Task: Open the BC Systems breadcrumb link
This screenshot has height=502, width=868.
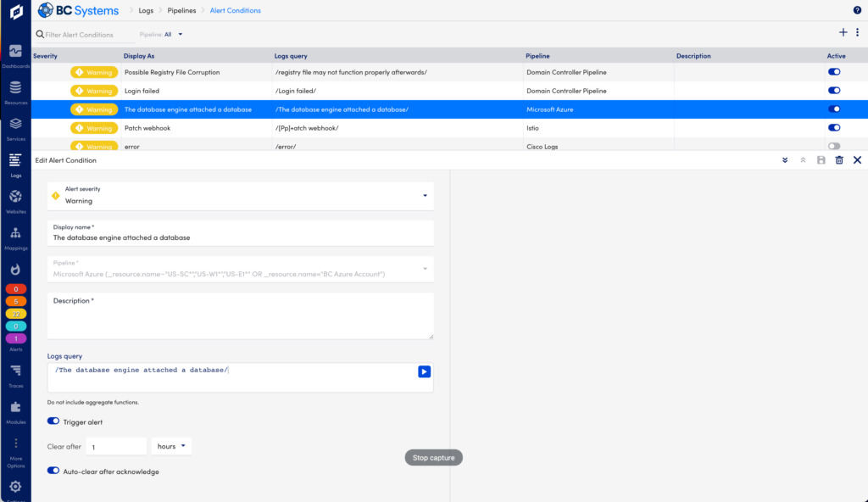Action: tap(81, 10)
